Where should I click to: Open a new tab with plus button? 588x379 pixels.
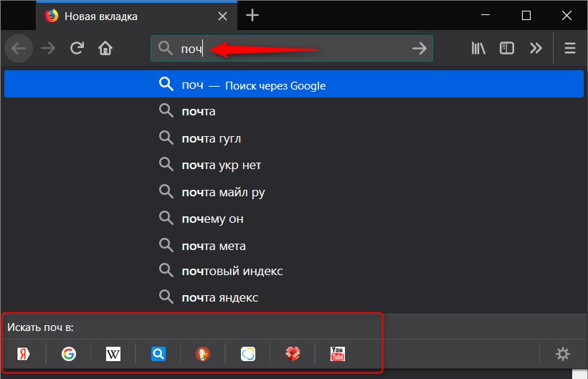[252, 15]
